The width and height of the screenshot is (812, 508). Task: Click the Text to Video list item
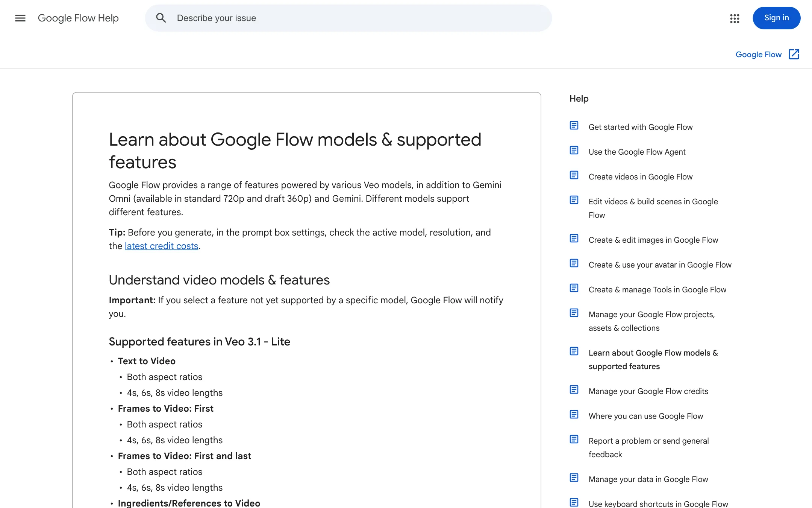tap(147, 361)
